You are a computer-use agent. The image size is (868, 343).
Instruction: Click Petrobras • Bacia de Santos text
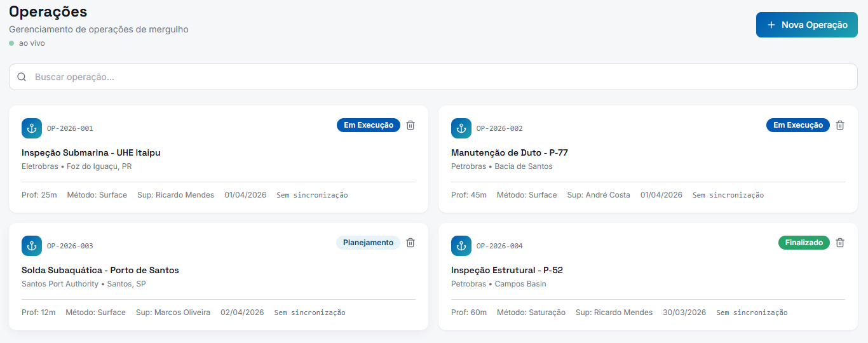502,166
